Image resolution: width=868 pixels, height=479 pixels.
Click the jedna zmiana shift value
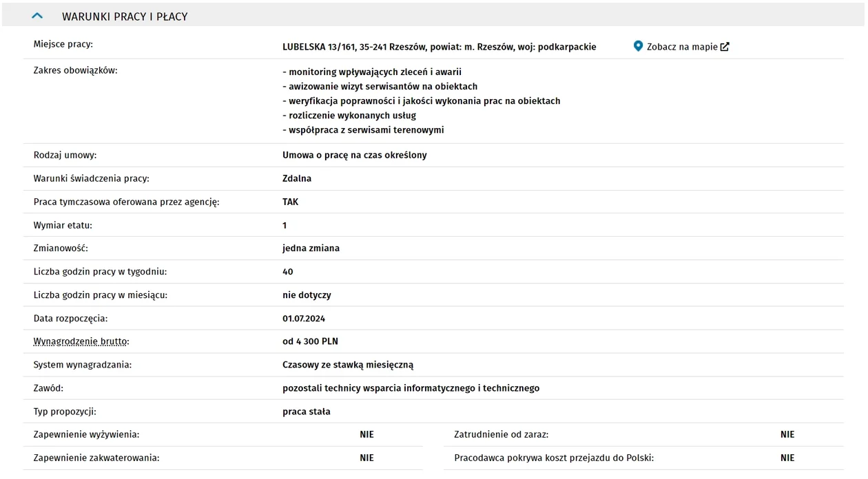pos(311,248)
